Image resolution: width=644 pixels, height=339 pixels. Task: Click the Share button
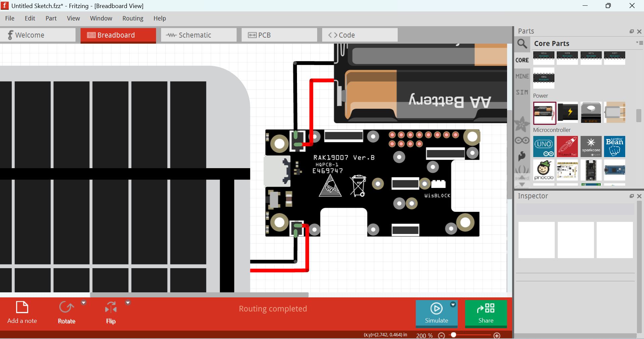click(486, 313)
